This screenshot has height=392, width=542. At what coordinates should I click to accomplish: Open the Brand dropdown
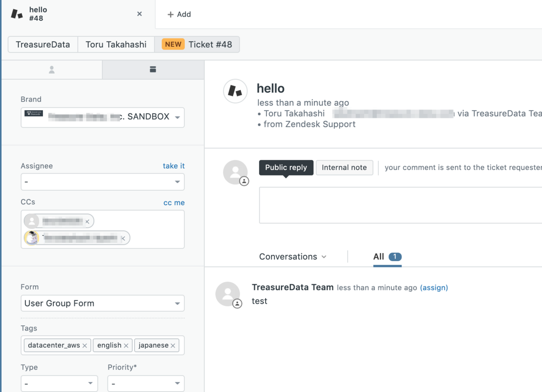[103, 117]
